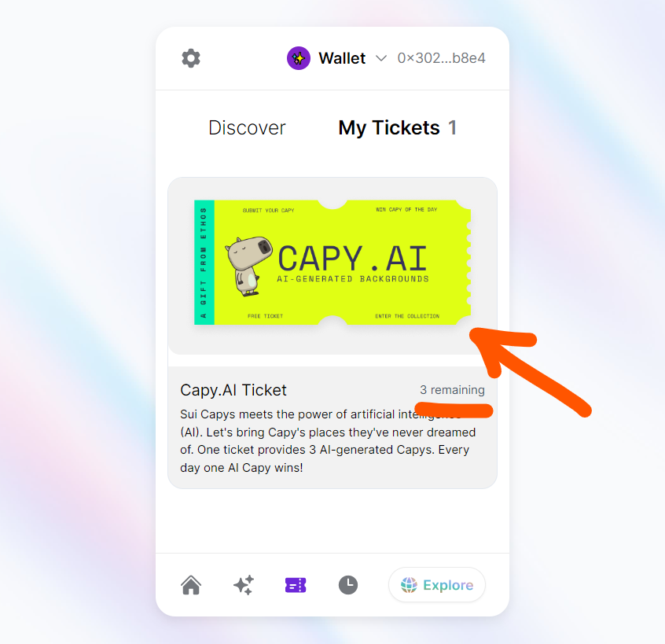Click the green A Gift From Ethos strip
Image resolution: width=665 pixels, height=644 pixels.
[x=204, y=262]
